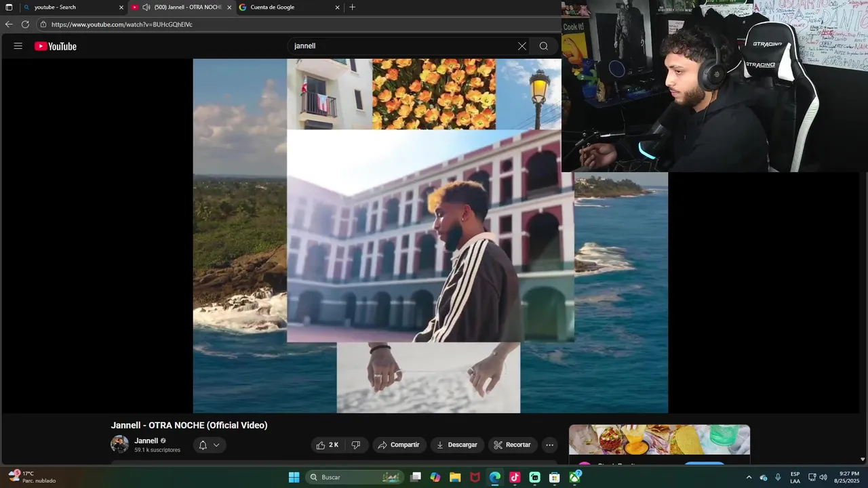Close the 'youtube - Search' tab
The width and height of the screenshot is (868, 488).
pos(121,7)
